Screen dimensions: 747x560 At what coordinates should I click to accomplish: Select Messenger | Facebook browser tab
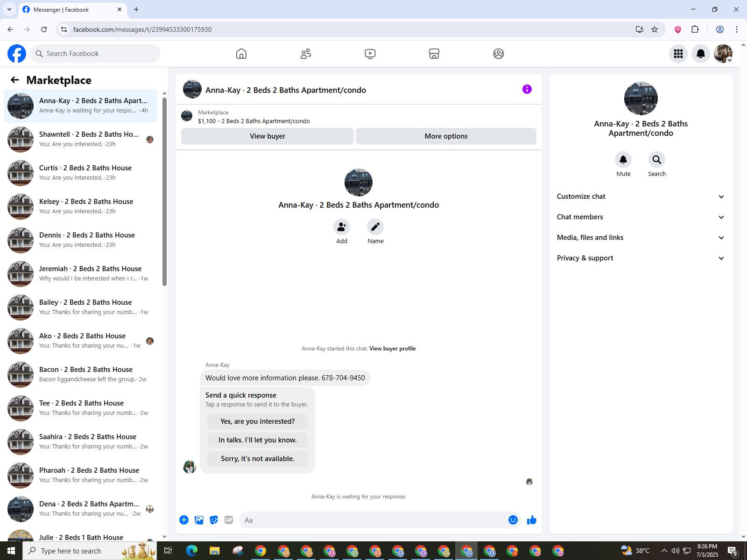coord(72,9)
